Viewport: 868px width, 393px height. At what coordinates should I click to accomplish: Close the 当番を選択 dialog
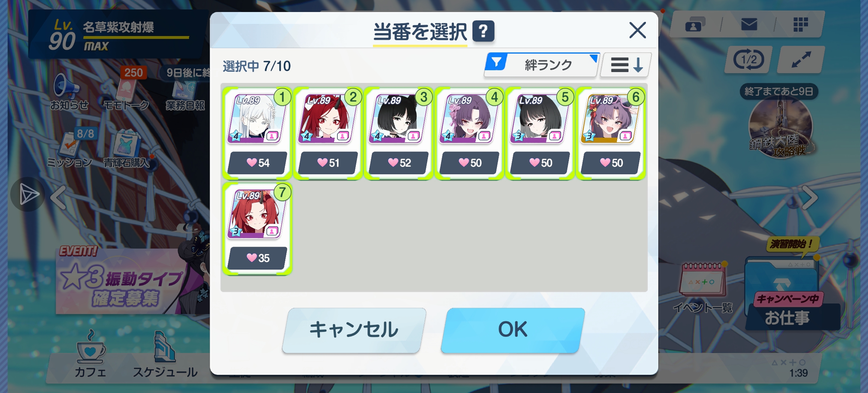(638, 30)
